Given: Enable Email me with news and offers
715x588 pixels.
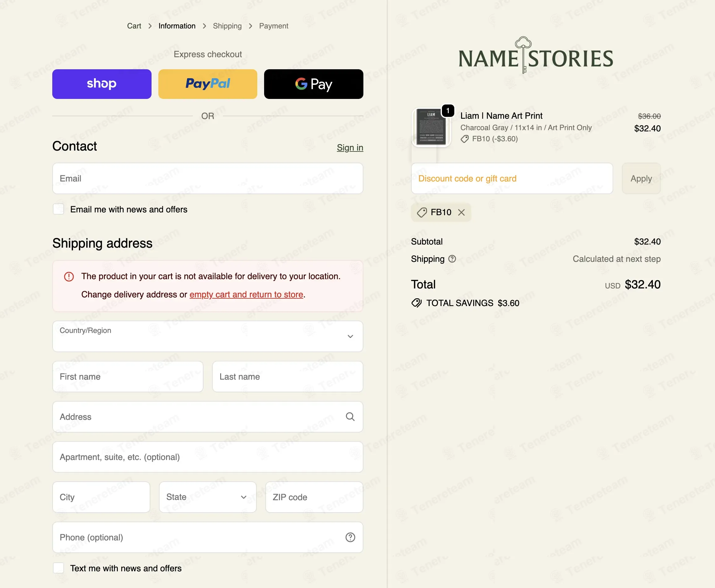Looking at the screenshot, I should [59, 209].
